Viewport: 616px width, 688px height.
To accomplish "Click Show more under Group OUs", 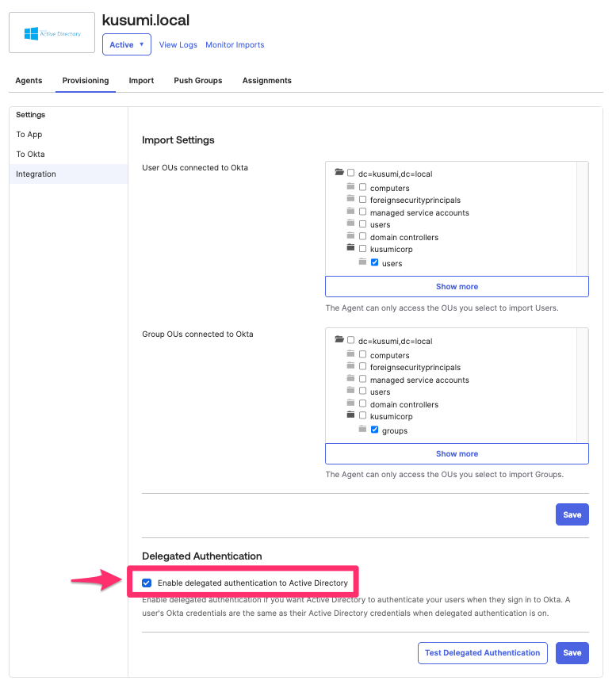I will tap(457, 453).
